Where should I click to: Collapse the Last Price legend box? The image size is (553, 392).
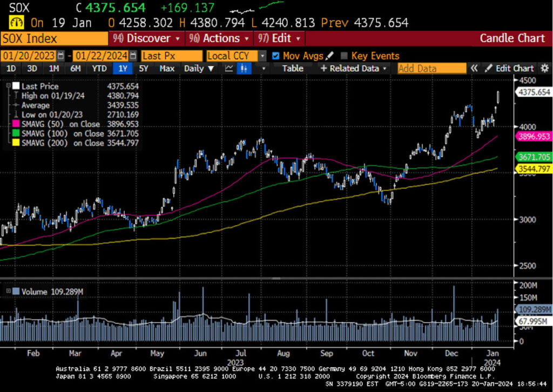[9, 86]
